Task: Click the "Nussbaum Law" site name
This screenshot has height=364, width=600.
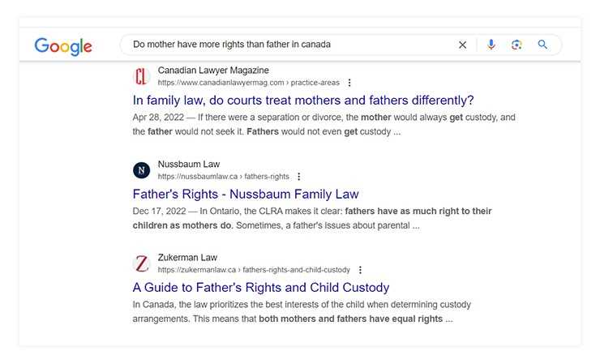Action: (x=189, y=165)
